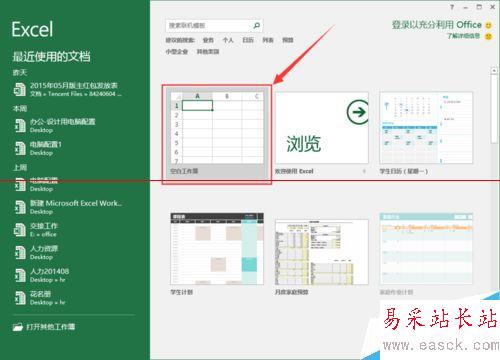This screenshot has width=500, height=360.
Task: Search suggested category 预算
Action: tap(288, 40)
